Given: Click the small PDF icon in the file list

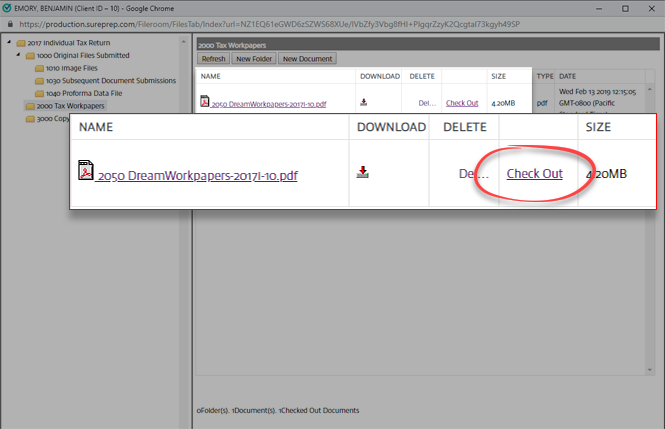Looking at the screenshot, I should point(204,102).
